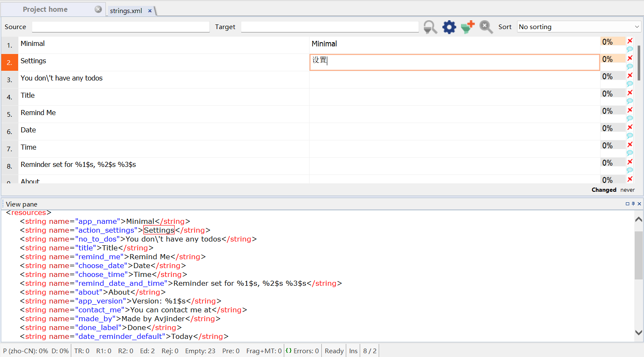Viewport: 644px width, 357px height.
Task: Toggle the View pane float icon
Action: [628, 204]
